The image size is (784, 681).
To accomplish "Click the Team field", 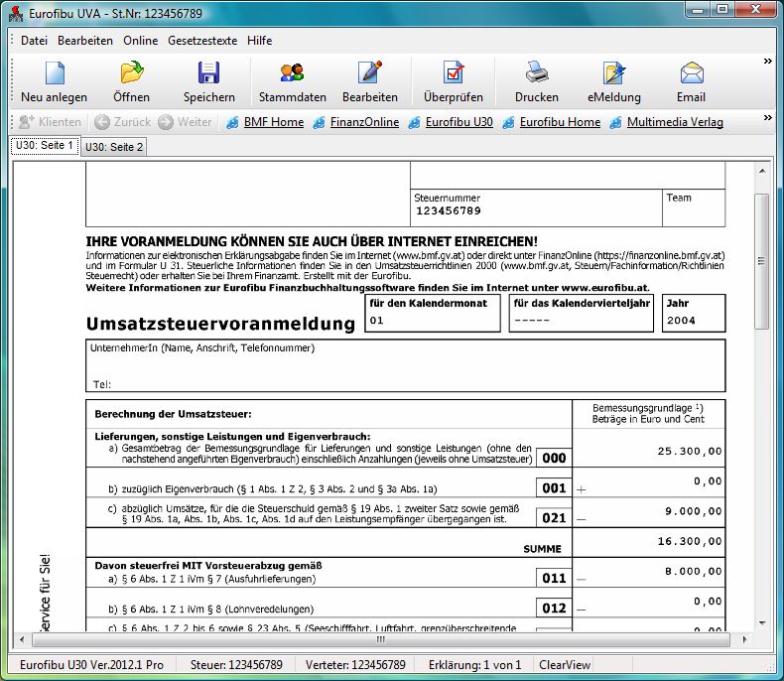I will (694, 208).
